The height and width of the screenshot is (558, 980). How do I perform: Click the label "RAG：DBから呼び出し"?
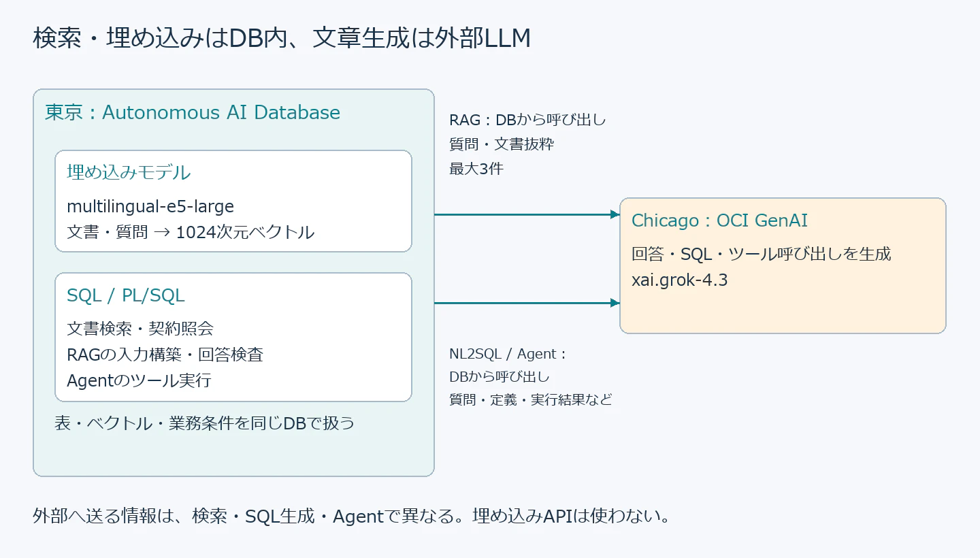(x=527, y=120)
